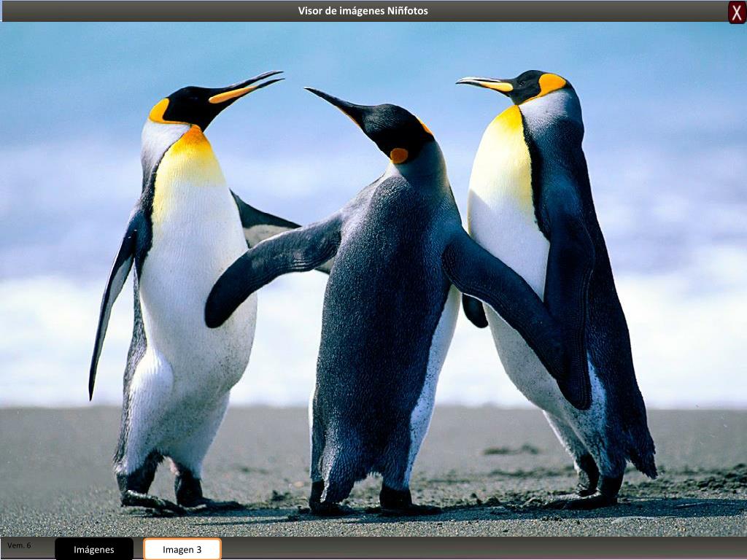Open the Imágenes button
This screenshot has width=747, height=560.
[x=94, y=550]
